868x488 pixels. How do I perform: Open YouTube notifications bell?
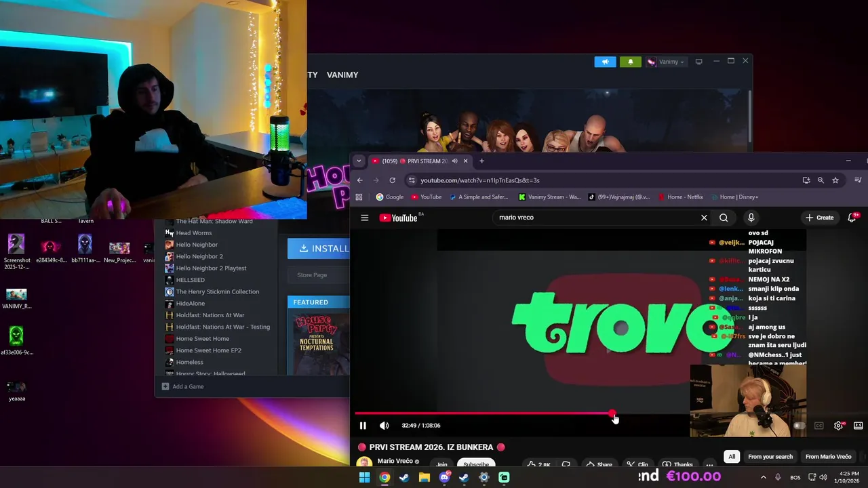(x=852, y=218)
